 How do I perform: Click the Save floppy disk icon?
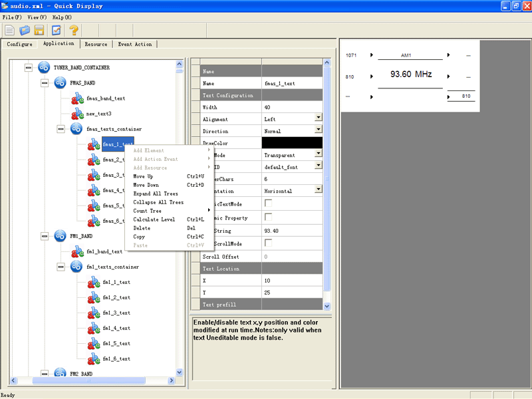[39, 30]
